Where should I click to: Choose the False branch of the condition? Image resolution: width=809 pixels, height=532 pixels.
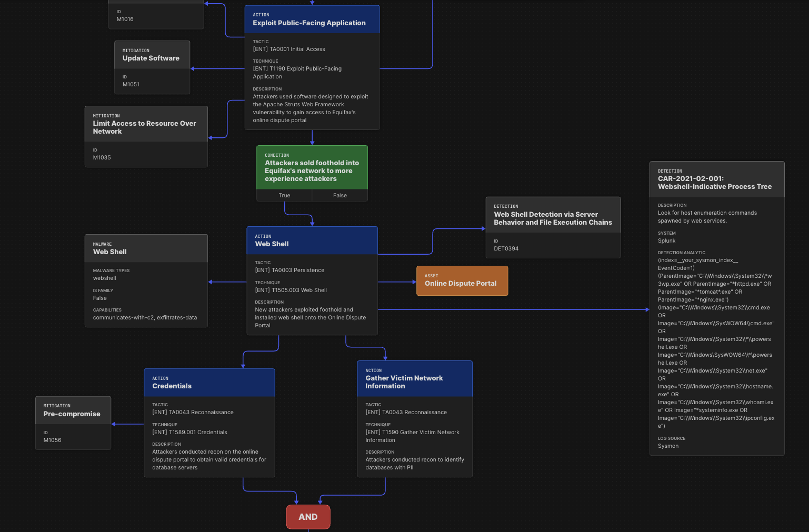click(340, 195)
